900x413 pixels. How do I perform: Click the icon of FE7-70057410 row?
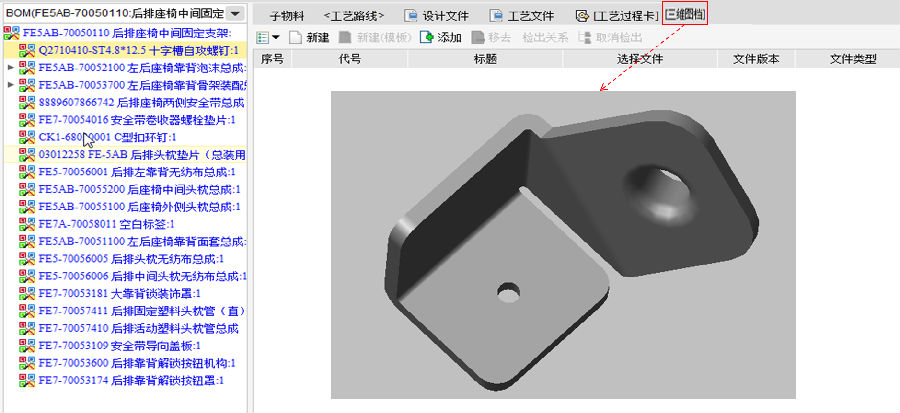point(27,328)
